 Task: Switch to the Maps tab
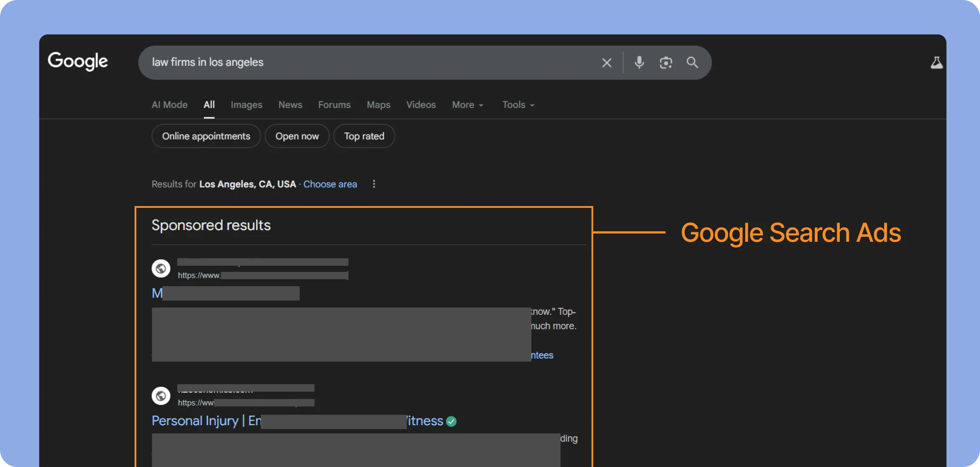pyautogui.click(x=378, y=105)
